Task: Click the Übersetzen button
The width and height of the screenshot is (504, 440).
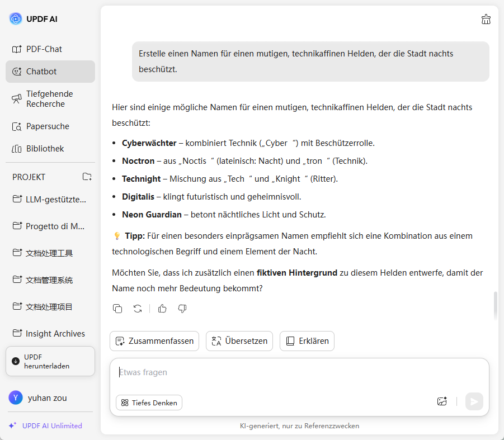Action: [x=239, y=341]
